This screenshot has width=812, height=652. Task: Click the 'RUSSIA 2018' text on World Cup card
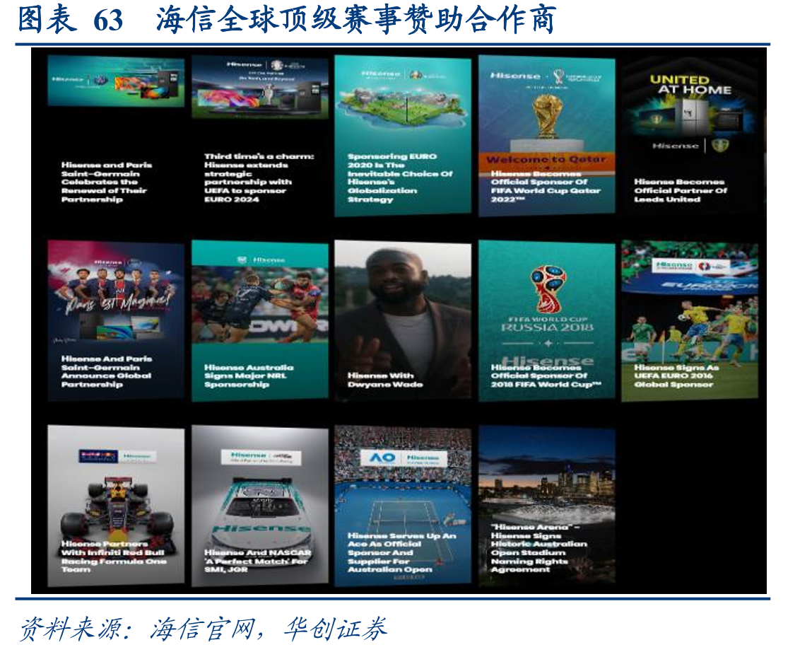(x=547, y=327)
